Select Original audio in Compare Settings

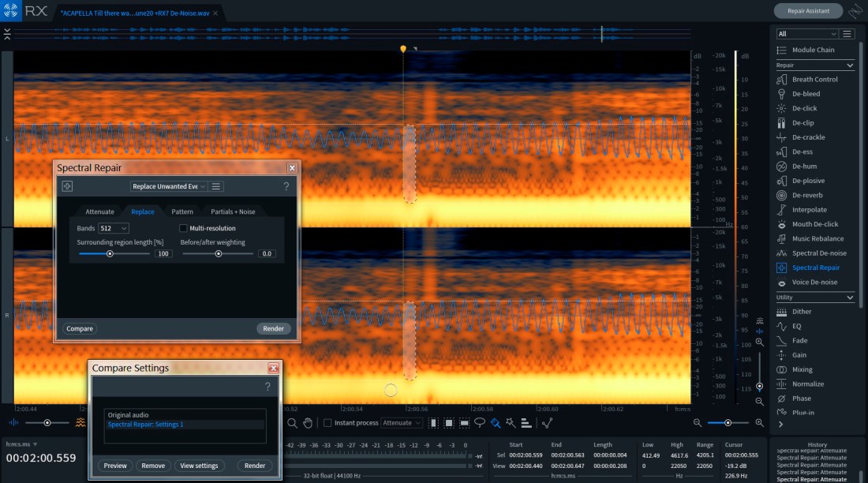click(128, 414)
